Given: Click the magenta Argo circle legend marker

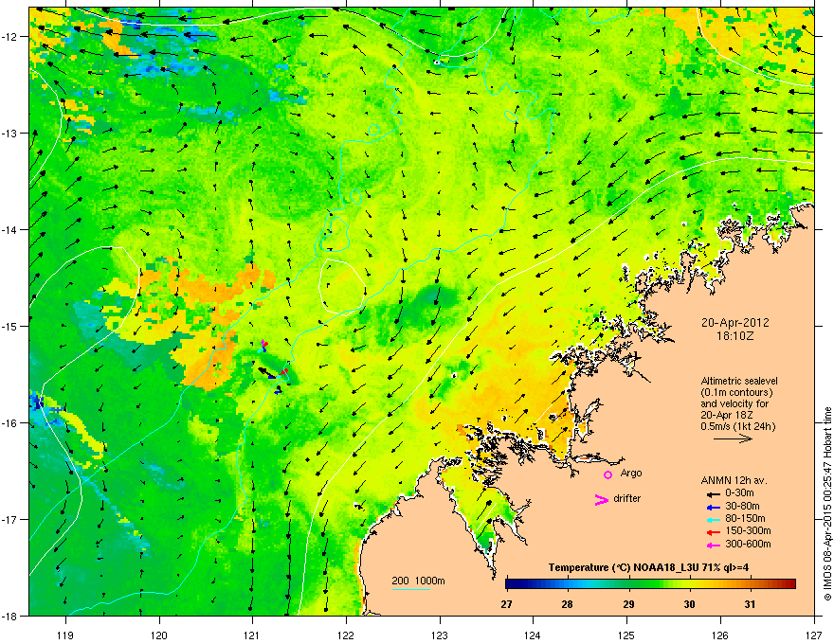Looking at the screenshot, I should pyautogui.click(x=607, y=474).
